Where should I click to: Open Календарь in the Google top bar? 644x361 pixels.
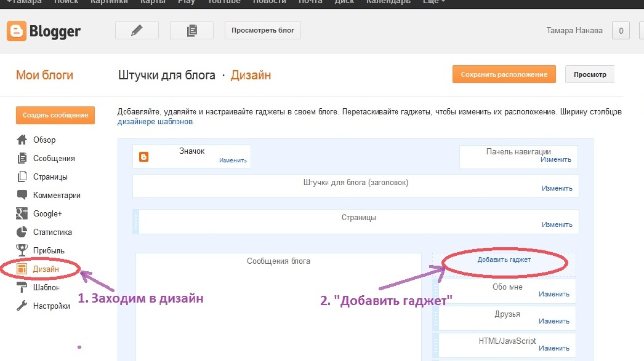pyautogui.click(x=388, y=2)
